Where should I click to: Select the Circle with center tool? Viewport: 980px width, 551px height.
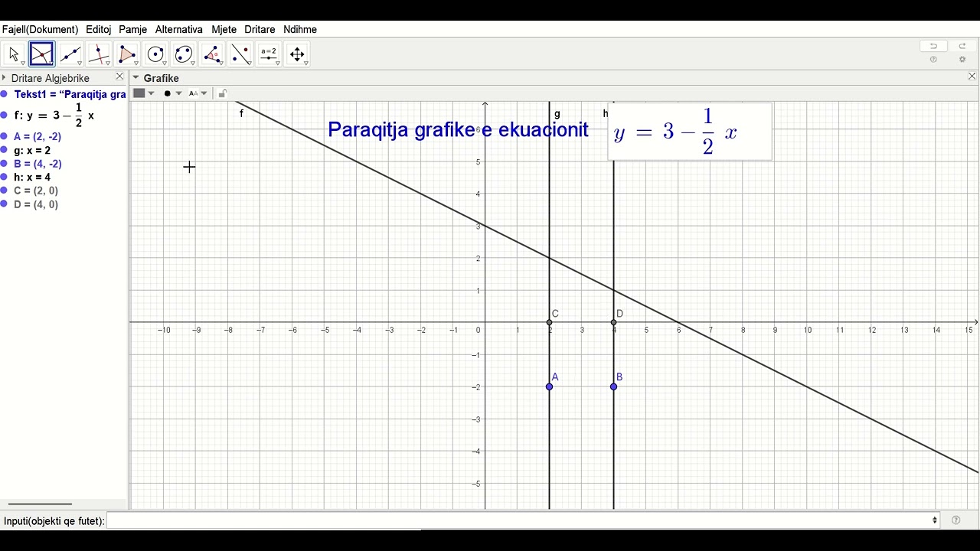point(155,54)
